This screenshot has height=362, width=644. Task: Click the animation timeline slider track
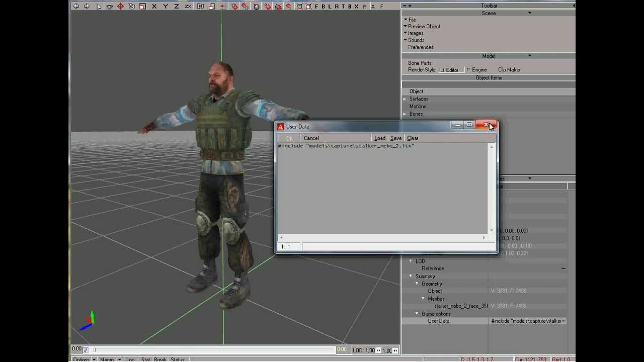click(213, 350)
